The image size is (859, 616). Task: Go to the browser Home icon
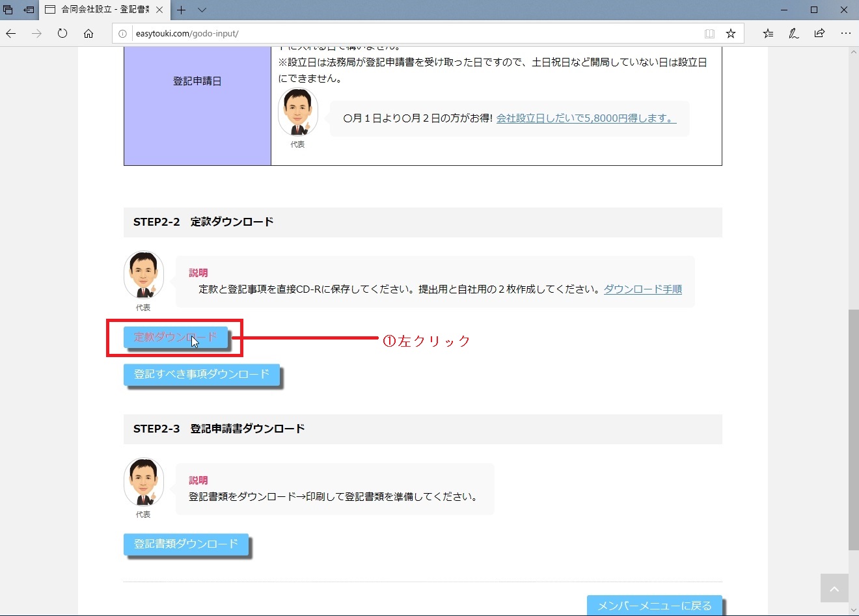pyautogui.click(x=89, y=33)
